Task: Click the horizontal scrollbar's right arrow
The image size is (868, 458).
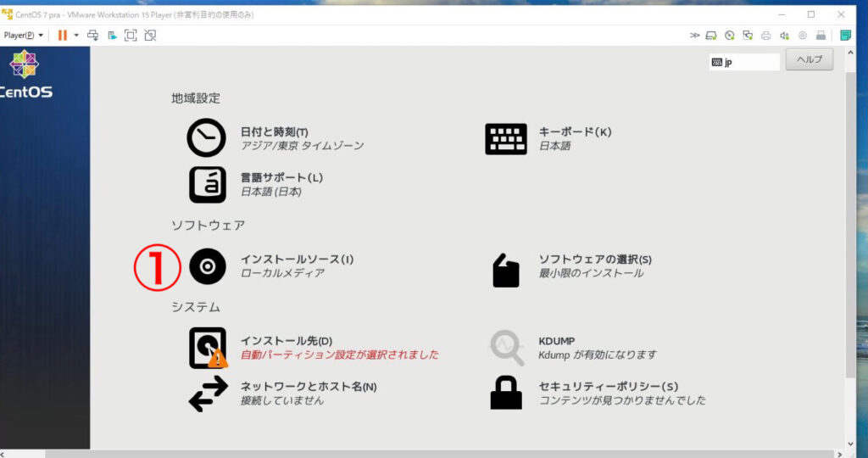Action: (840, 455)
